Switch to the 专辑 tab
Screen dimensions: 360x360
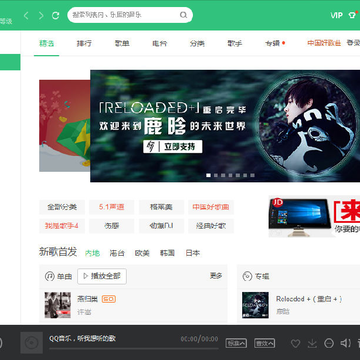(x=272, y=43)
